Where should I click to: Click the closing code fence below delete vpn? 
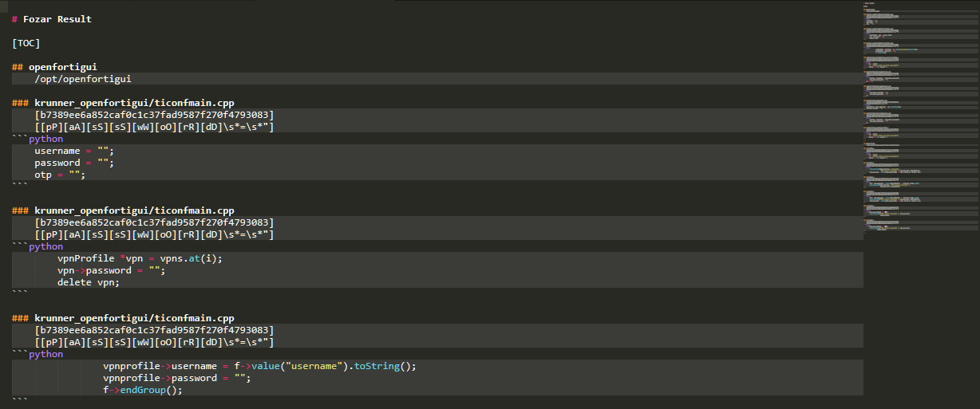[x=20, y=293]
